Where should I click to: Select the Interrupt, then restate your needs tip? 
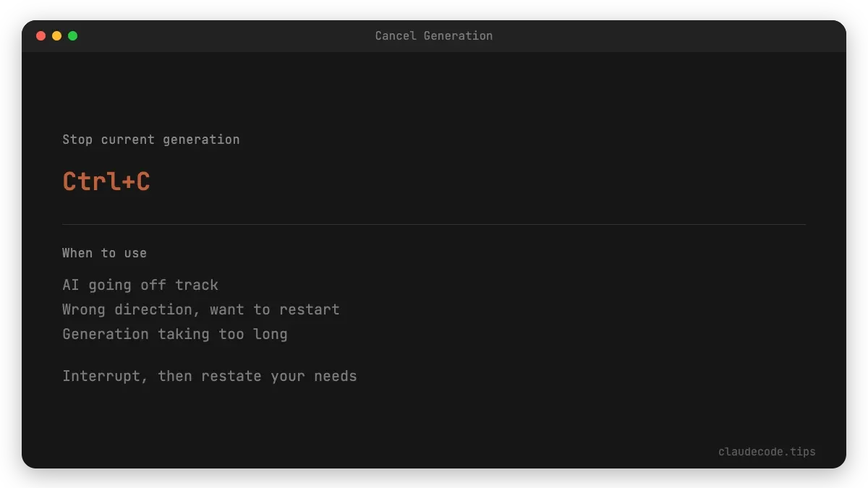pos(209,376)
